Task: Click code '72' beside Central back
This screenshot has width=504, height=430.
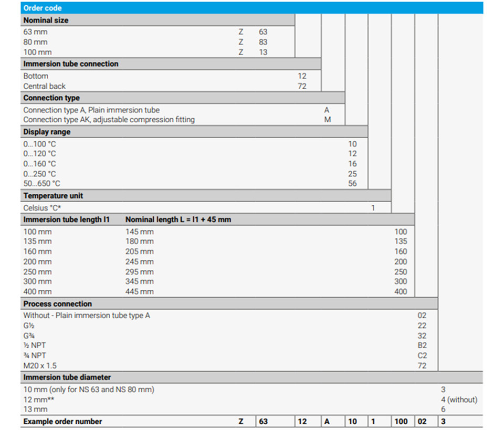Action: pos(302,86)
